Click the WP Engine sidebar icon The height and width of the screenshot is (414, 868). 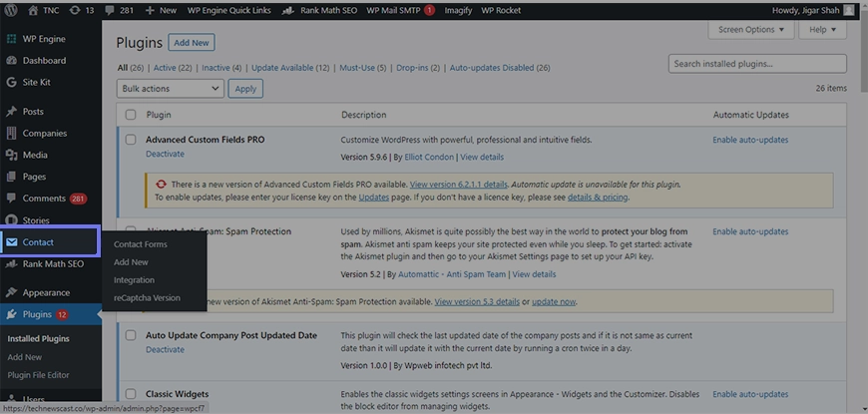[11, 39]
